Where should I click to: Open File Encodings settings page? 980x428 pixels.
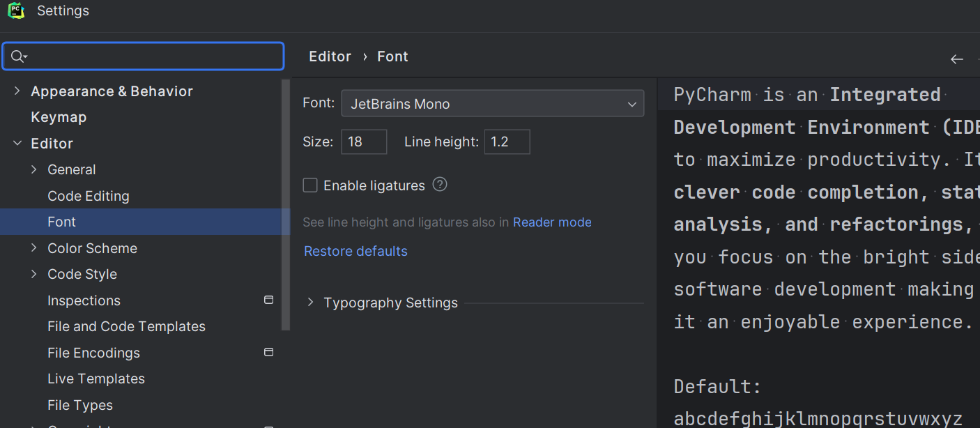tap(93, 353)
